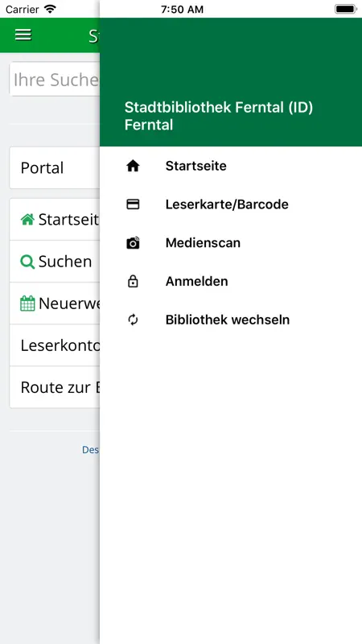Click the blue Des link at page bottom
Screen dimensions: 362x644
point(91,450)
